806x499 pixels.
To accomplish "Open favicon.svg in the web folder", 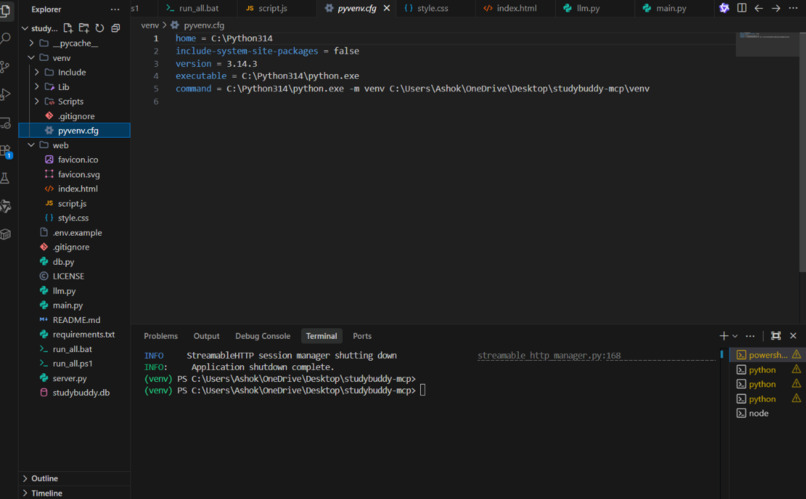I will [x=74, y=174].
